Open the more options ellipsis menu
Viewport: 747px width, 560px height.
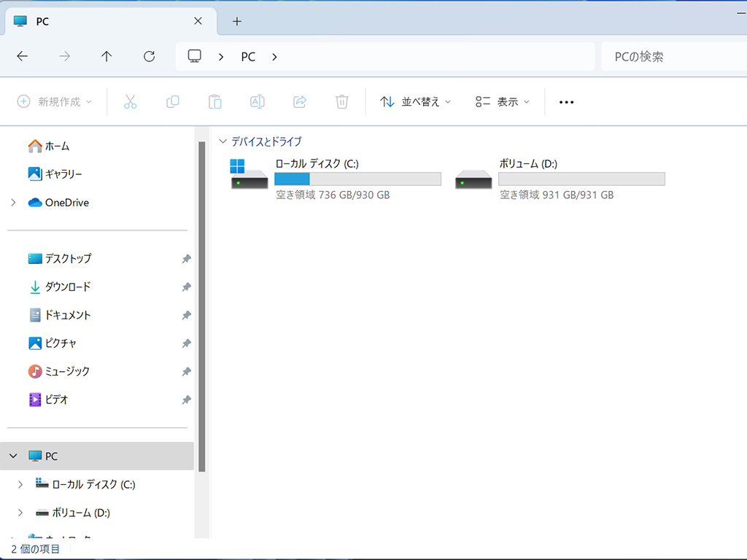[566, 102]
